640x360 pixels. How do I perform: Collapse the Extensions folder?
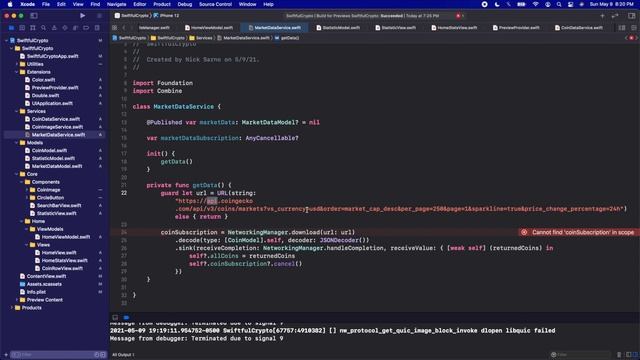coord(17,72)
